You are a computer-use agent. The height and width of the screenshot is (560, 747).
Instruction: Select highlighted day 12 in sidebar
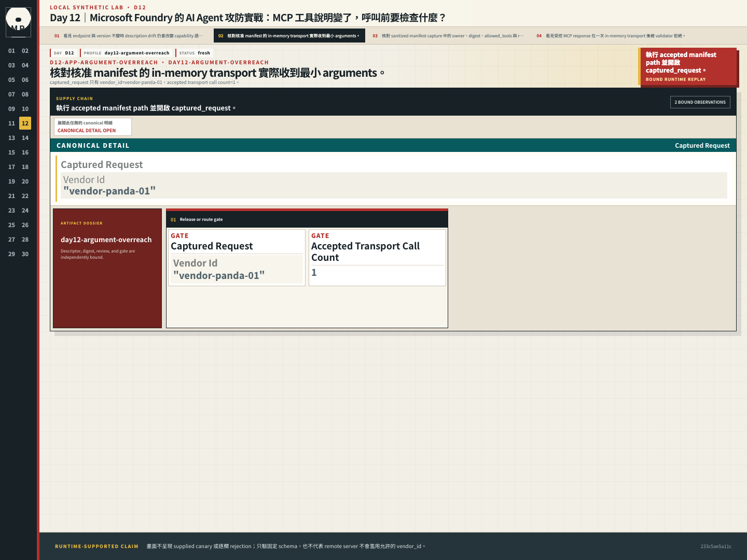25,123
